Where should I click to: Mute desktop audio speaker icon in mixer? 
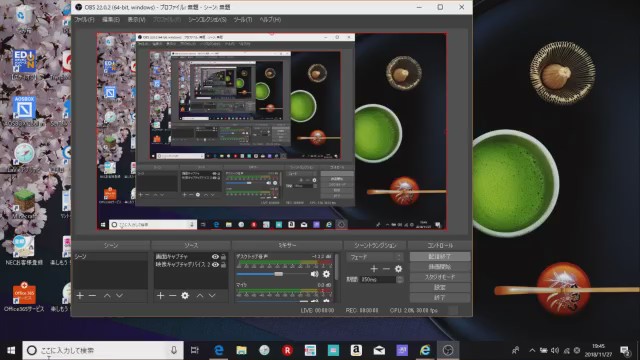[x=314, y=274]
